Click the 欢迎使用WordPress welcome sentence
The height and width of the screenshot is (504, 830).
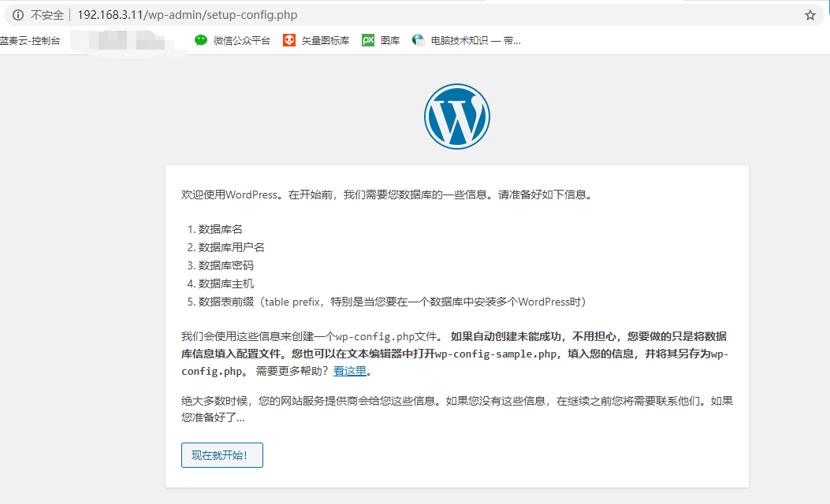[x=388, y=195]
